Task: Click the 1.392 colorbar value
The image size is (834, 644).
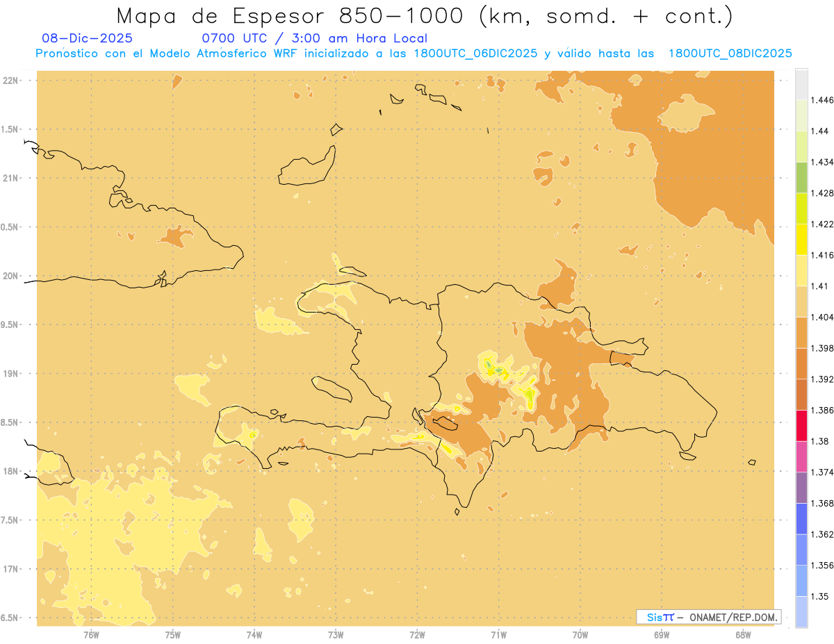Action: tap(823, 379)
